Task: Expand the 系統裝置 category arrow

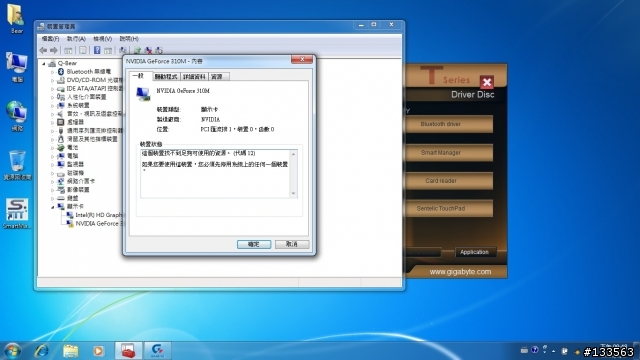Action: 52,105
